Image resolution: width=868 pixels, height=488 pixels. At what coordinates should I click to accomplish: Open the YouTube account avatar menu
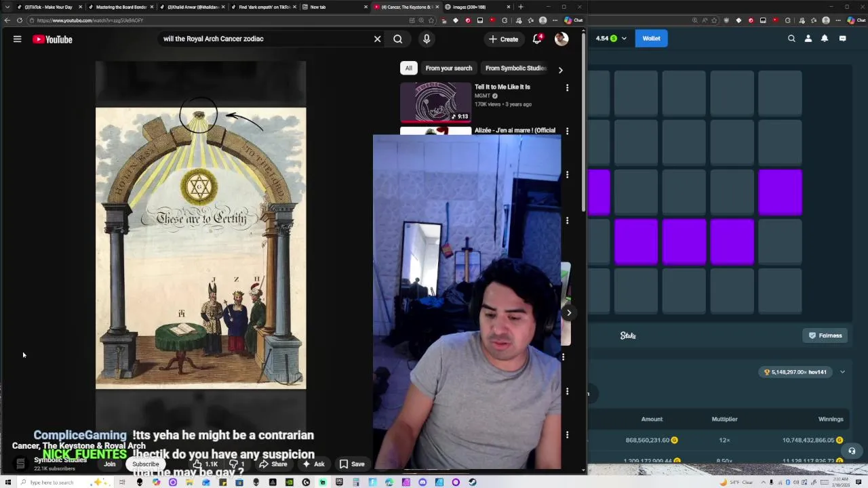click(561, 39)
